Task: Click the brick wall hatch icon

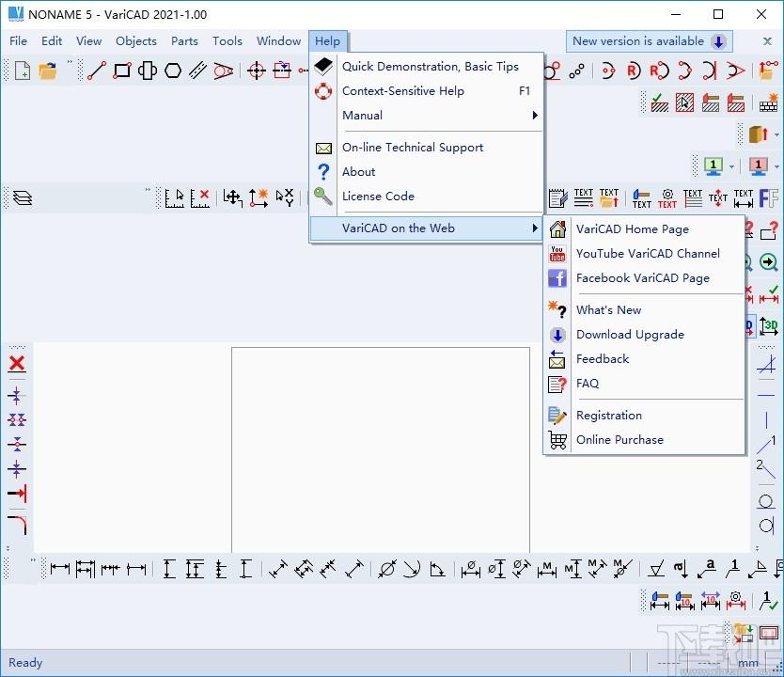Action: point(769,102)
